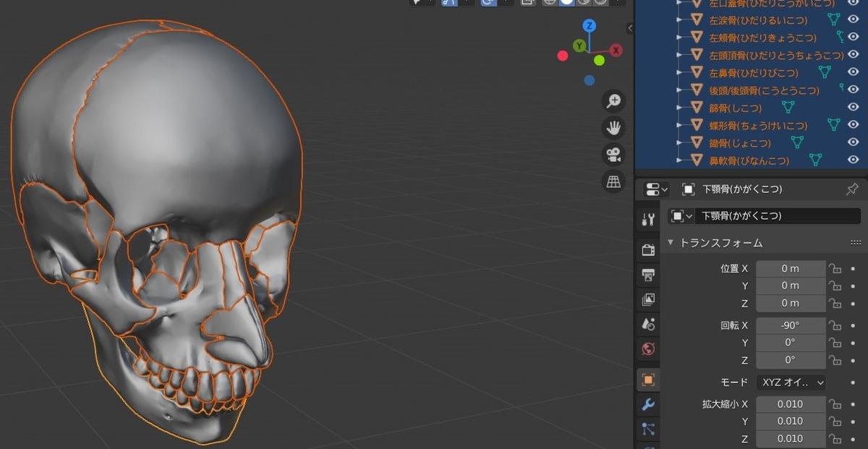Click the 位置 X field showing 0 m
The height and width of the screenshot is (449, 868).
point(791,268)
